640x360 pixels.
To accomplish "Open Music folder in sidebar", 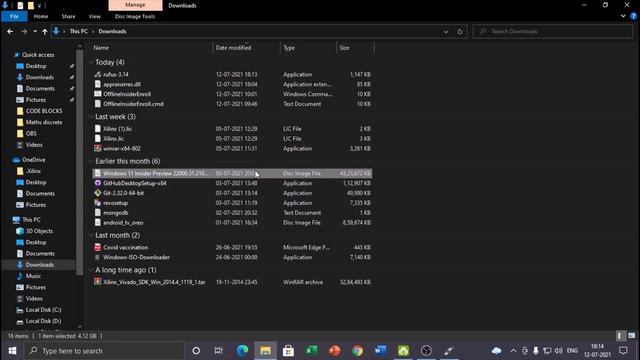I will point(33,276).
